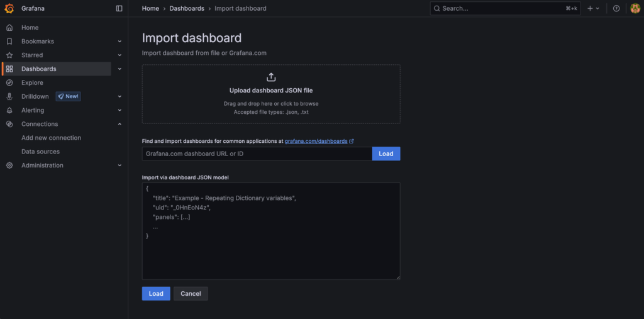Screen dimensions: 644x319
Task: Open the user profile avatar
Action: tap(635, 8)
